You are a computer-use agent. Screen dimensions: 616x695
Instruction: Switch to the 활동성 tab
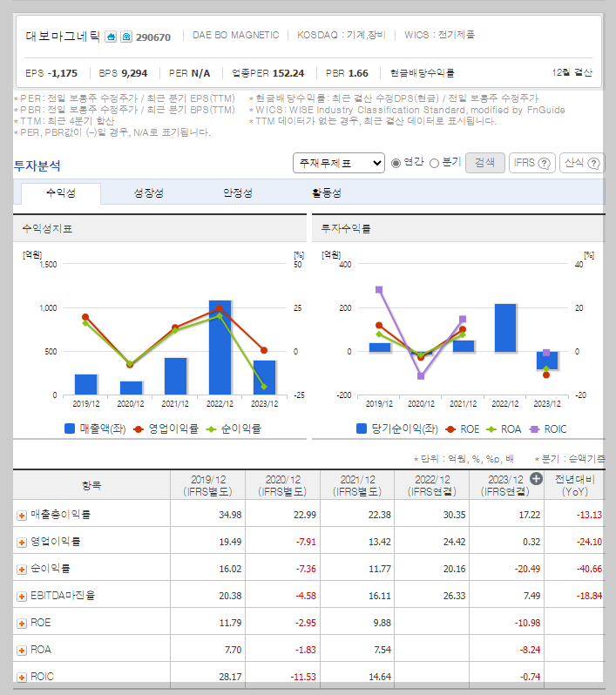click(327, 193)
